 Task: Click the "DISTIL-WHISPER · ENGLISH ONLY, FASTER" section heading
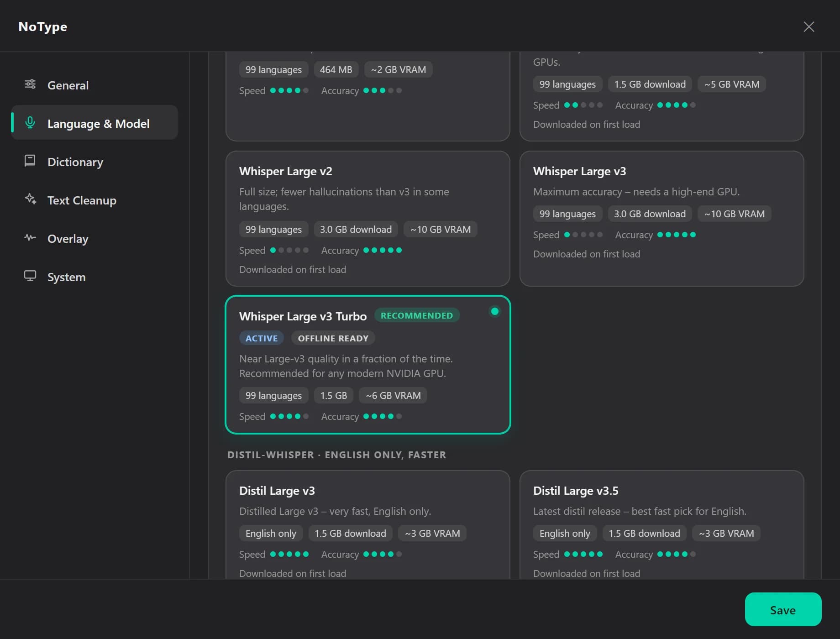point(337,455)
